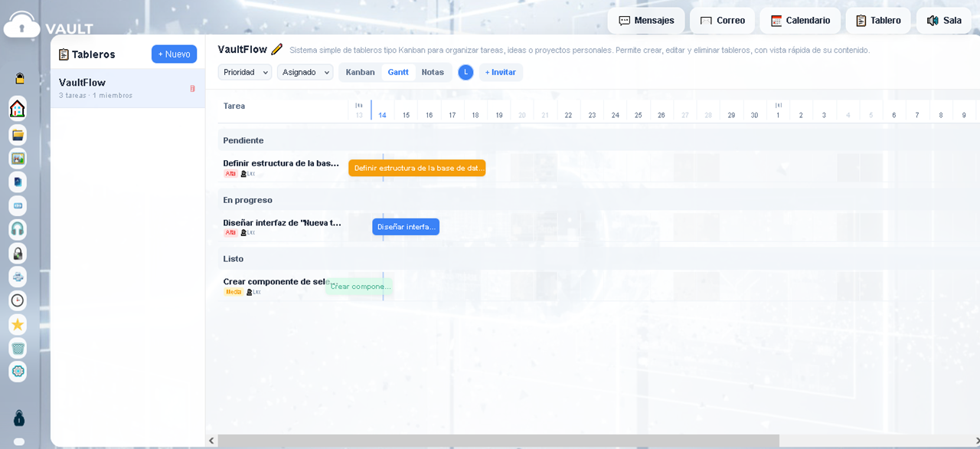Open the headphones audio icon in sidebar
The height and width of the screenshot is (449, 980).
tap(18, 229)
